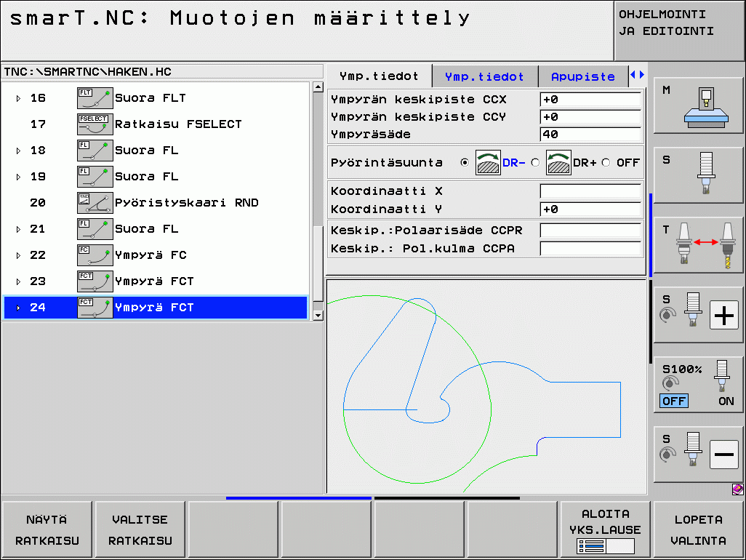Click the FL line icon in row 18
The image size is (746, 560).
coord(95,151)
